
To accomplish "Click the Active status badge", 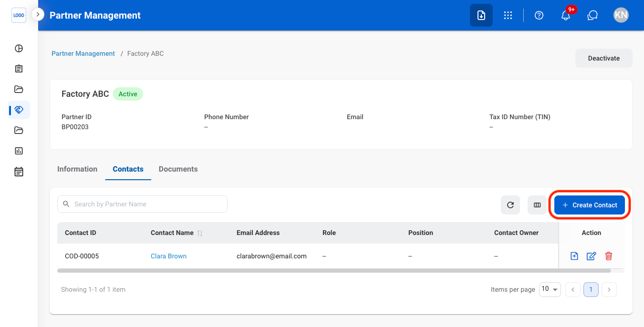I will 128,94.
